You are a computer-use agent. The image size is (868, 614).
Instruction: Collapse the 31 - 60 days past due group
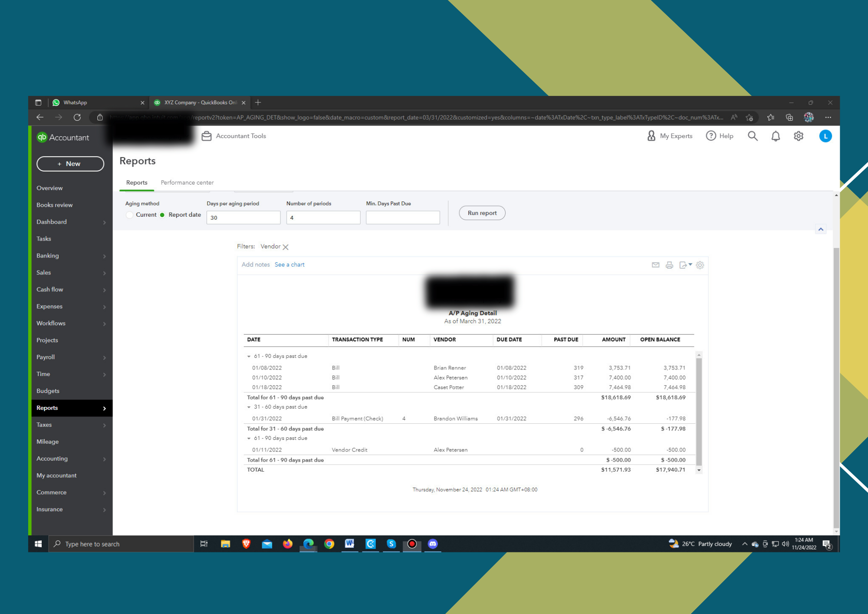coord(249,407)
